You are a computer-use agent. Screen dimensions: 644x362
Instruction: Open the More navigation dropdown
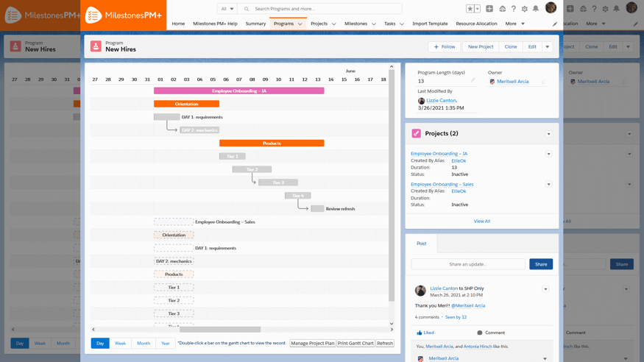(515, 24)
